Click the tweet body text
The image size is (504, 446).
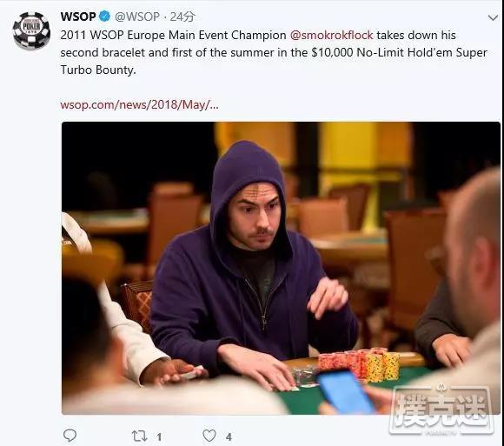[x=274, y=52]
